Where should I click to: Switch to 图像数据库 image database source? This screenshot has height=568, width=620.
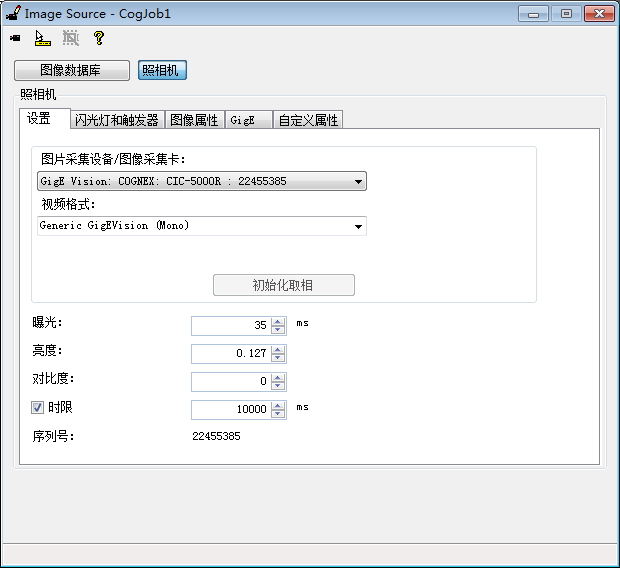(x=72, y=70)
